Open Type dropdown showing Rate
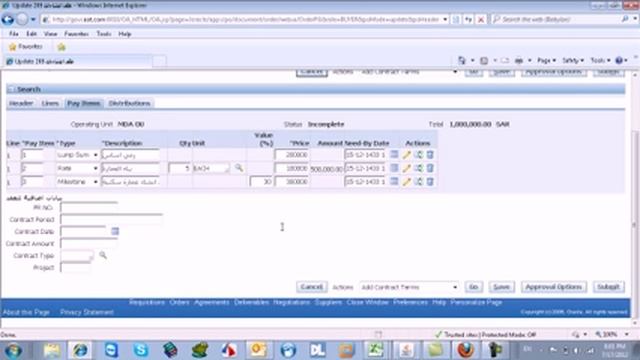 (78, 168)
